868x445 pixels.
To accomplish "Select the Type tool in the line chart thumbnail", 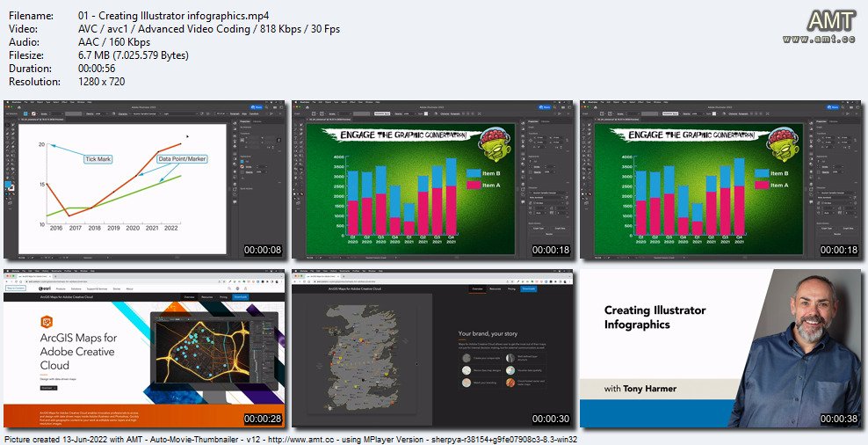I will tap(8, 139).
